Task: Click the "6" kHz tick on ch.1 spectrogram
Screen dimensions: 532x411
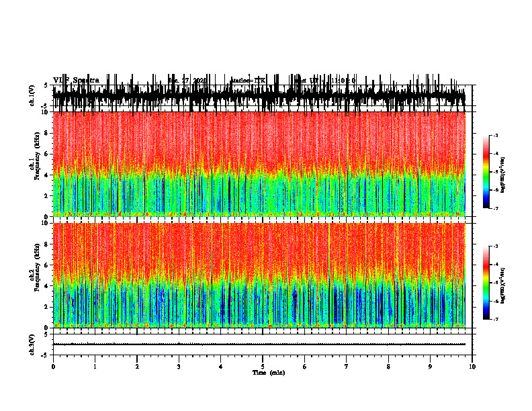Action: pyautogui.click(x=47, y=154)
